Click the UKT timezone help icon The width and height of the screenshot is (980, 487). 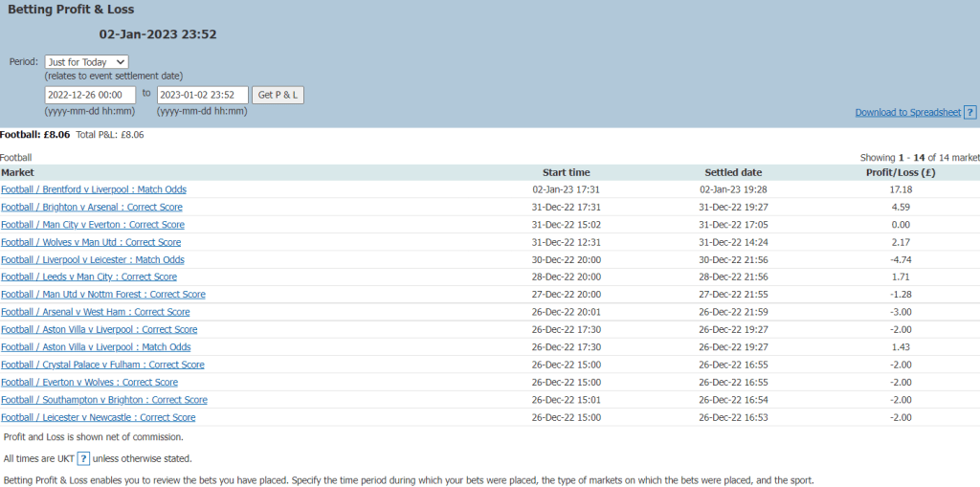[x=83, y=458]
